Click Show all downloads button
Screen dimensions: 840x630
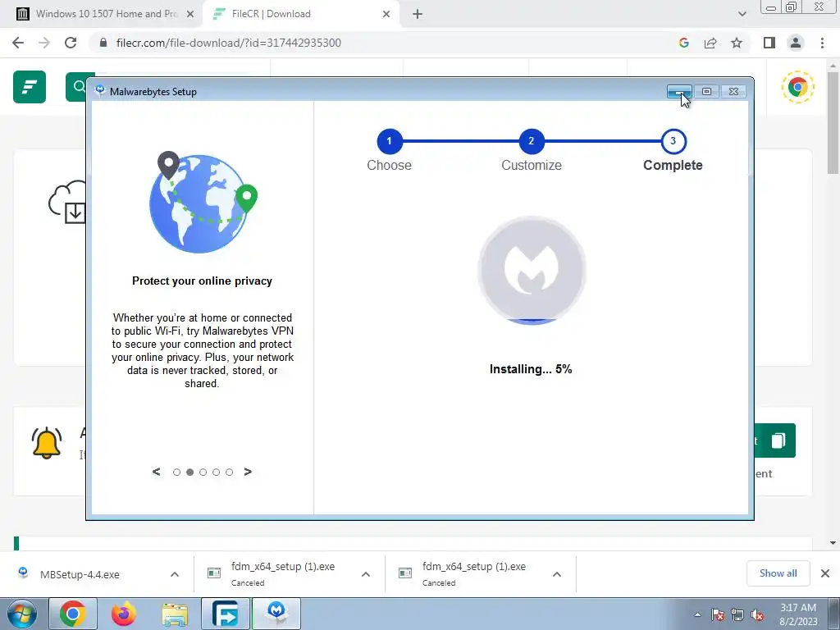pyautogui.click(x=778, y=573)
